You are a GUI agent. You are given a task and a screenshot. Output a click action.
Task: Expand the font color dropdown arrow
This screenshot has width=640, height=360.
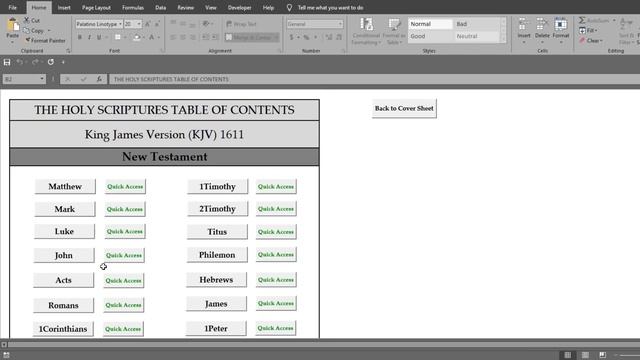(158, 37)
